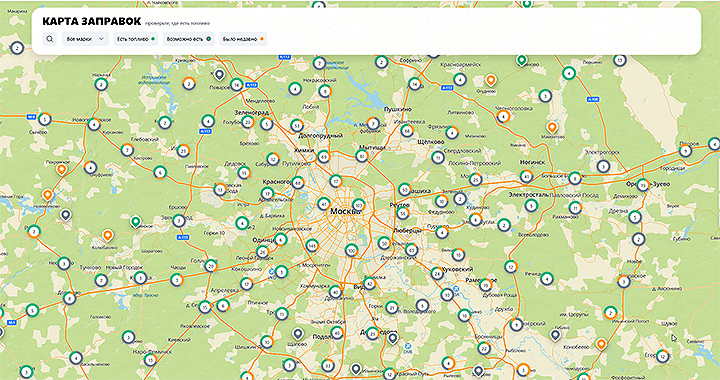Select the cluster marker numbered 100
Viewport: 720px width, 380px height.
[352, 251]
